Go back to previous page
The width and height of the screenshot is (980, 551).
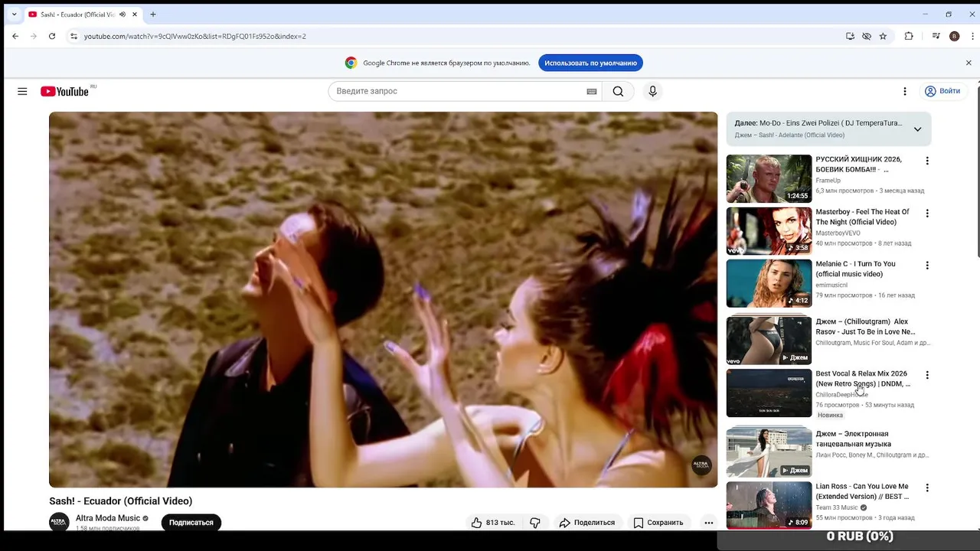[15, 36]
